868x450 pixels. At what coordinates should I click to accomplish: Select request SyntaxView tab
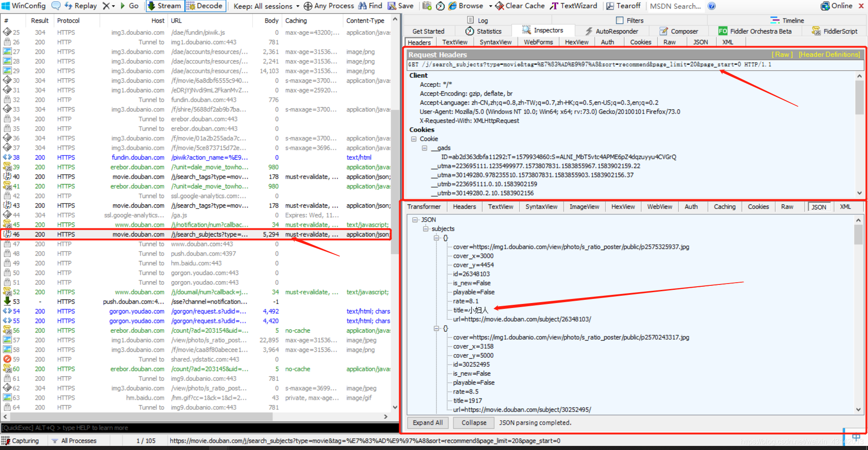pos(496,42)
